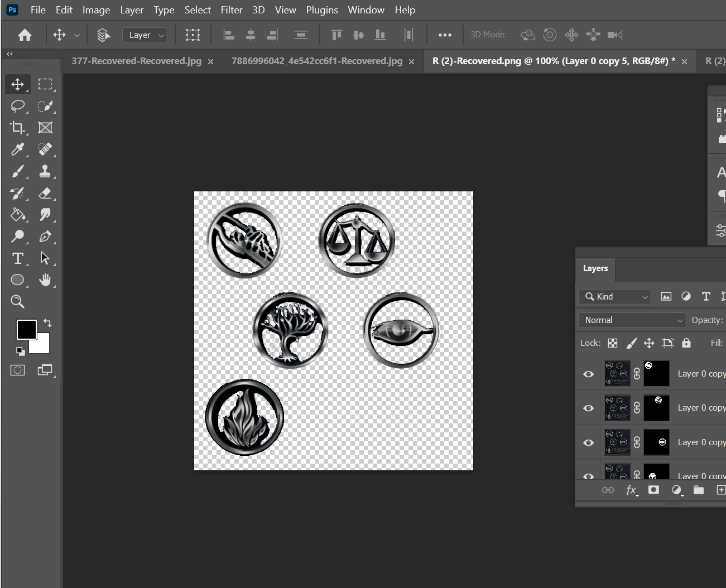Screen dimensions: 726x588
Task: Select the Clone Stamp tool
Action: 45,171
